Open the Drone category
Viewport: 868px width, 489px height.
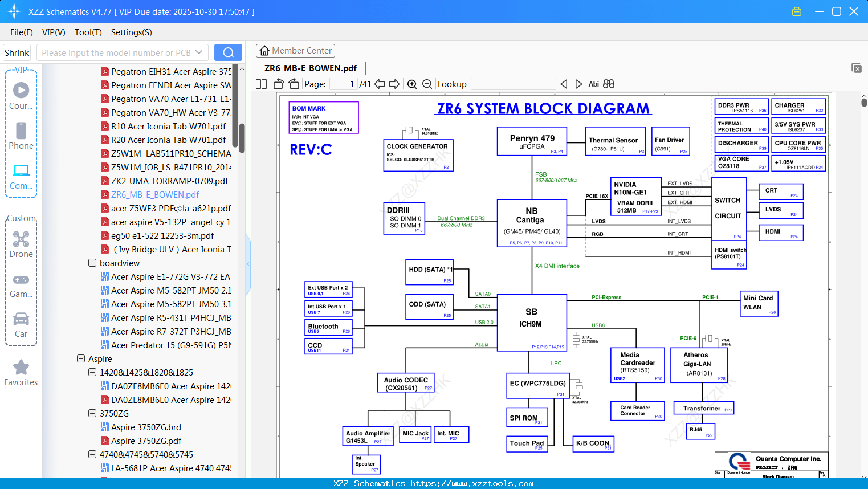pyautogui.click(x=21, y=244)
